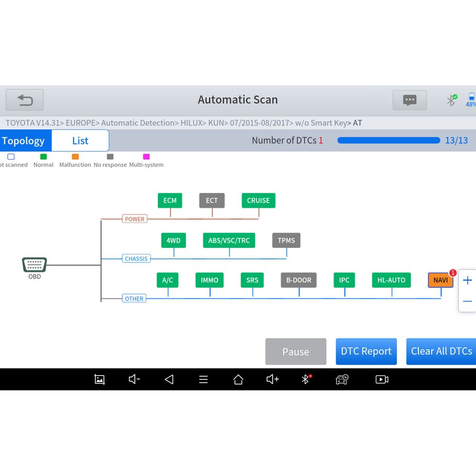
Task: Switch to the List tab
Action: coord(80,141)
